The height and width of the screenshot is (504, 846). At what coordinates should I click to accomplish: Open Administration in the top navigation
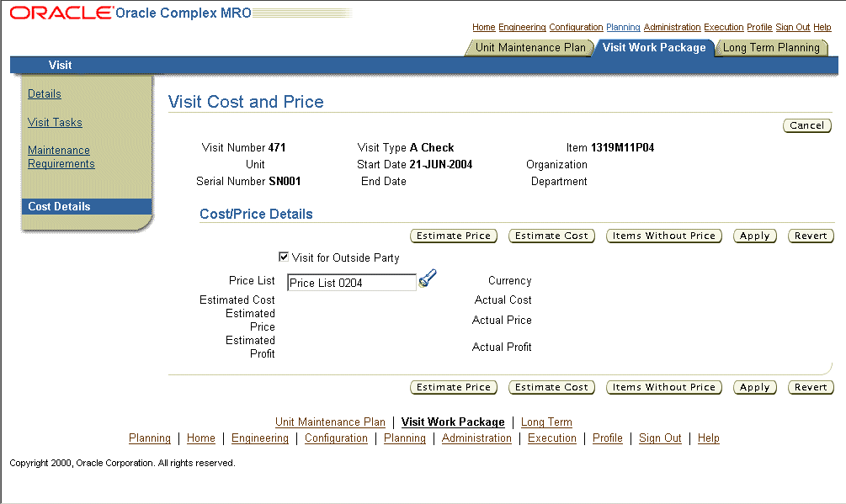(x=673, y=27)
